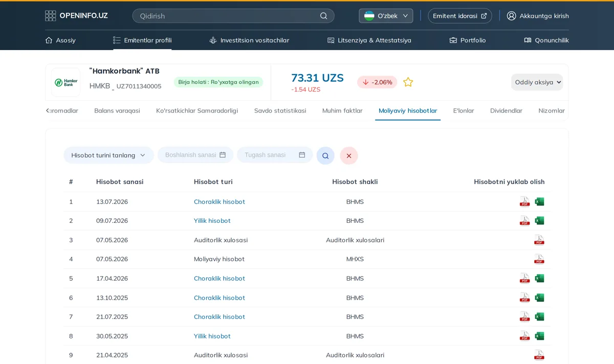Click the Hamkor Bank logo thumbnail
614x364 pixels.
(x=65, y=82)
